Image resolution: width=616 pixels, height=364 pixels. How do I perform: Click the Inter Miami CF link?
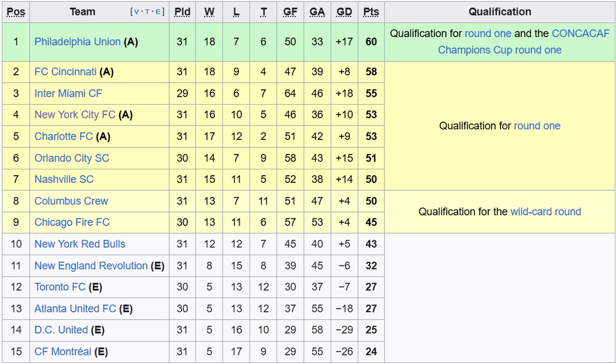tap(68, 94)
